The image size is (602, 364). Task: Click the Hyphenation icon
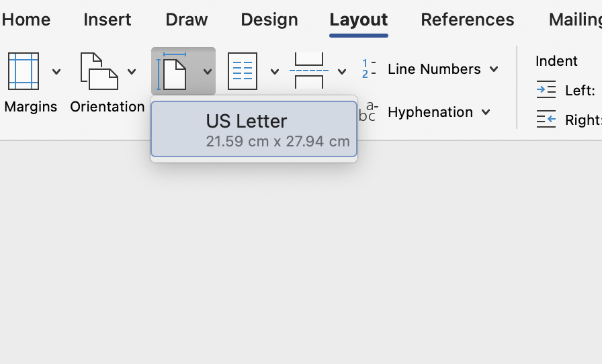tap(368, 112)
